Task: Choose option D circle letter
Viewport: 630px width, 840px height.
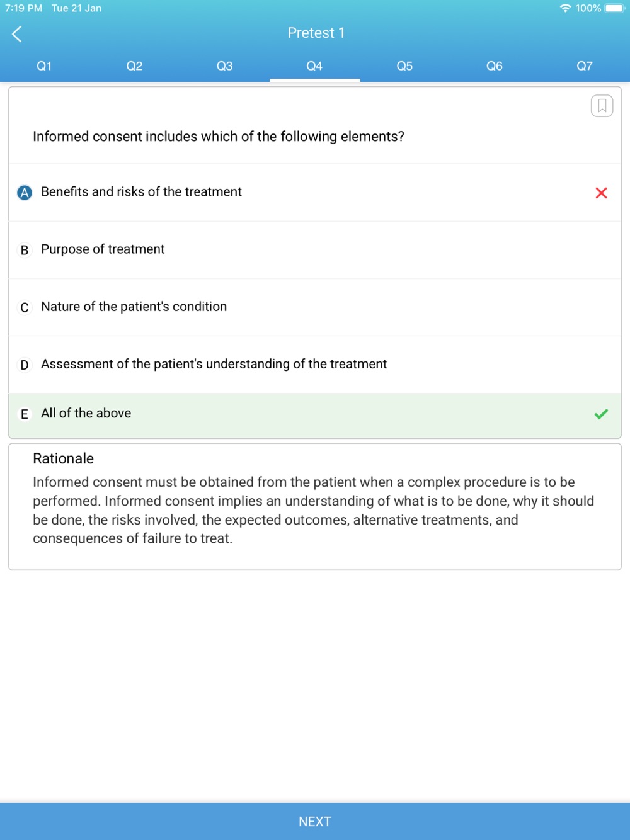Action: click(25, 365)
